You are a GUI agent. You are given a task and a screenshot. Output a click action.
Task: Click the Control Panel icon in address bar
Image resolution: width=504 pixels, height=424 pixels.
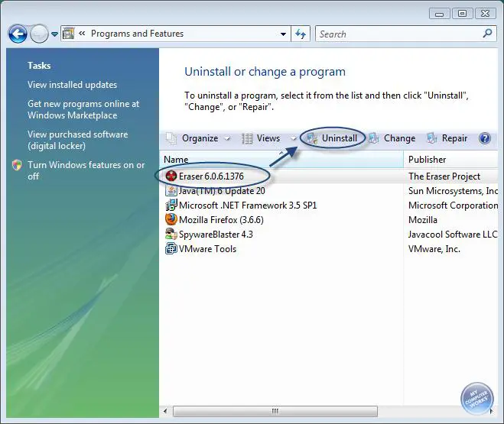pos(68,34)
